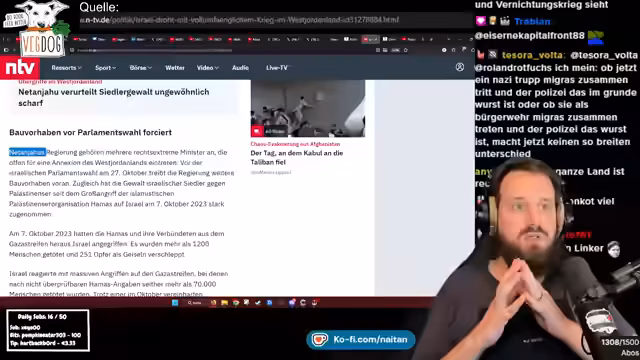Click the taskbar search box

(194, 303)
